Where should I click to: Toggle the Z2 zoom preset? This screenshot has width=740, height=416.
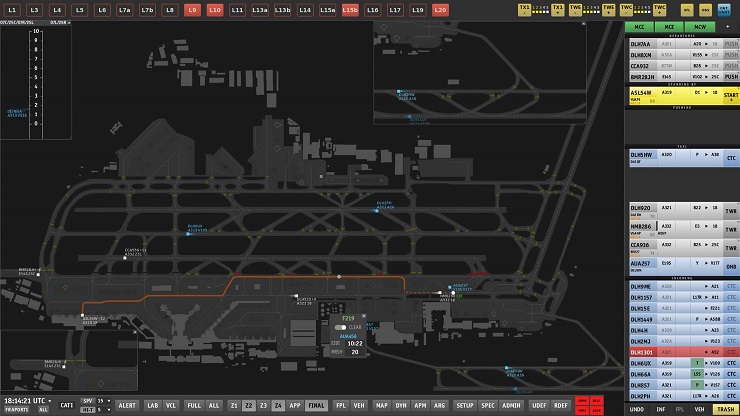(248, 405)
